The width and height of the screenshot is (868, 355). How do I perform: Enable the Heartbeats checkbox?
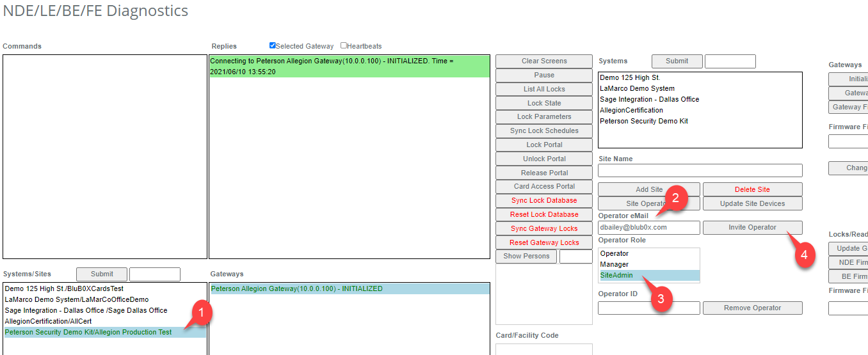pos(344,46)
